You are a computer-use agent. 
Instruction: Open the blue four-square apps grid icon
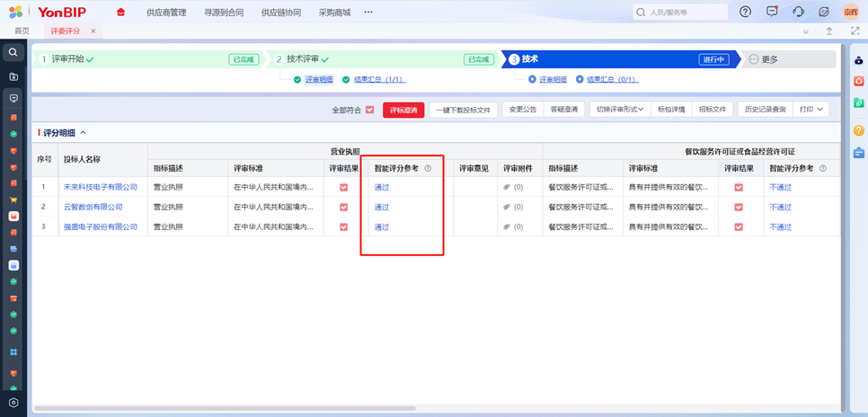coord(13,352)
